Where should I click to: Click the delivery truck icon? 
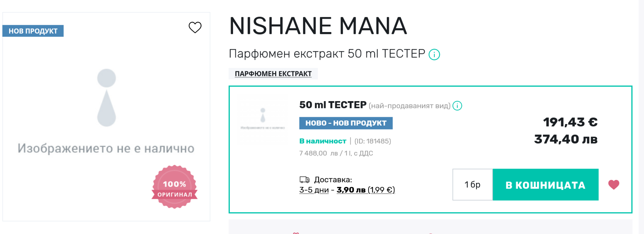(x=304, y=180)
